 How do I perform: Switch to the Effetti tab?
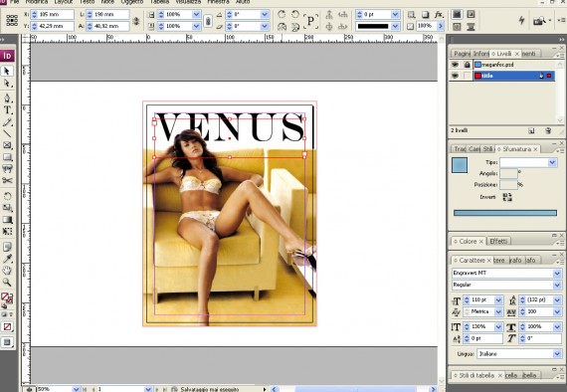[499, 241]
